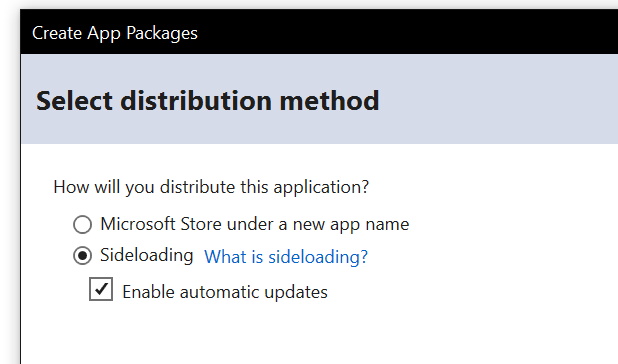Select the Microsoft Store radio button
This screenshot has height=364, width=618.
pyautogui.click(x=82, y=225)
